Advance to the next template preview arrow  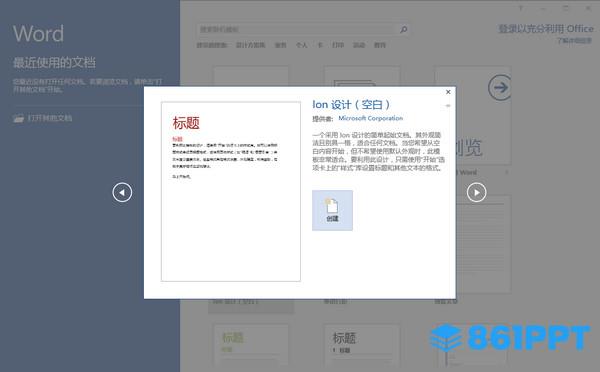point(476,192)
